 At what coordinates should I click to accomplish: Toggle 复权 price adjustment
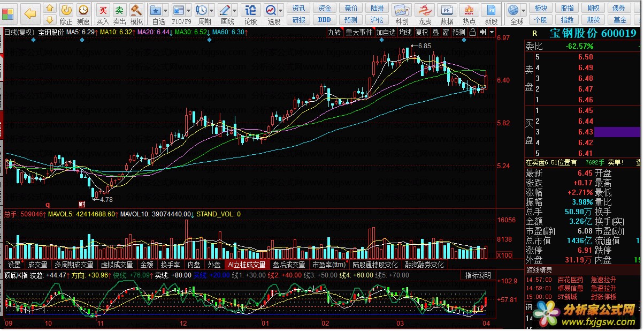tap(422, 32)
